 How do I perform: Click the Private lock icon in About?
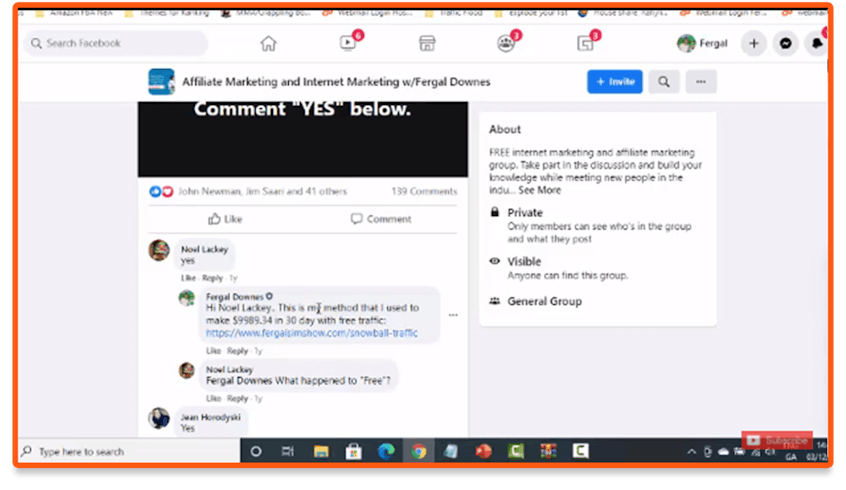click(x=494, y=212)
